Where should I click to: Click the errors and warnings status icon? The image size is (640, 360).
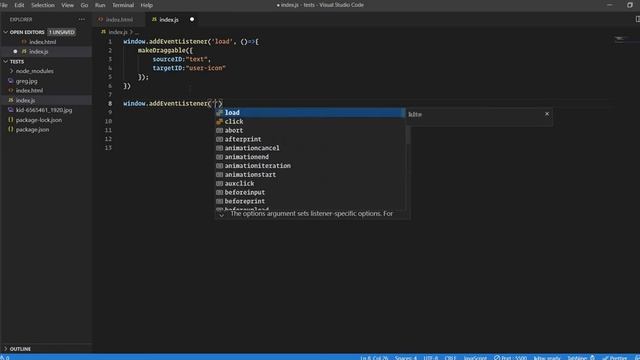pyautogui.click(x=4, y=358)
